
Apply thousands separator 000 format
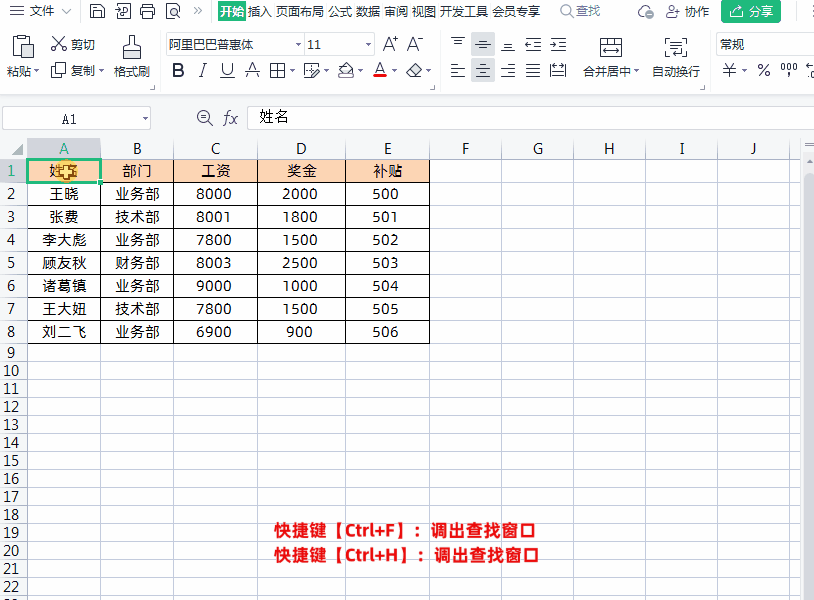789,70
